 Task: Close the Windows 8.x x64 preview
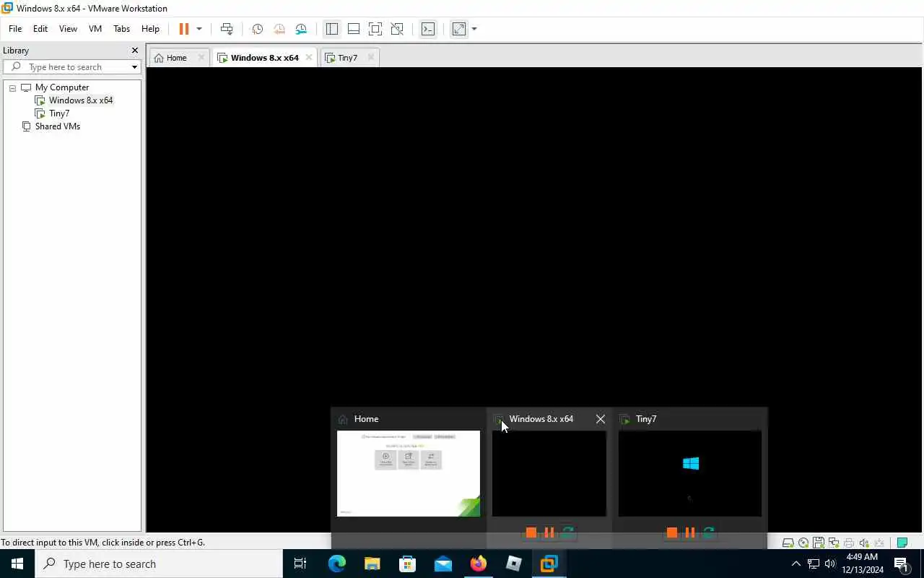(x=601, y=419)
